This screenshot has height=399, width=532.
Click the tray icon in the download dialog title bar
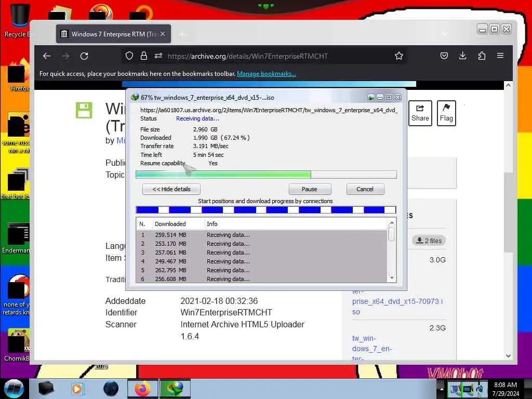371,98
